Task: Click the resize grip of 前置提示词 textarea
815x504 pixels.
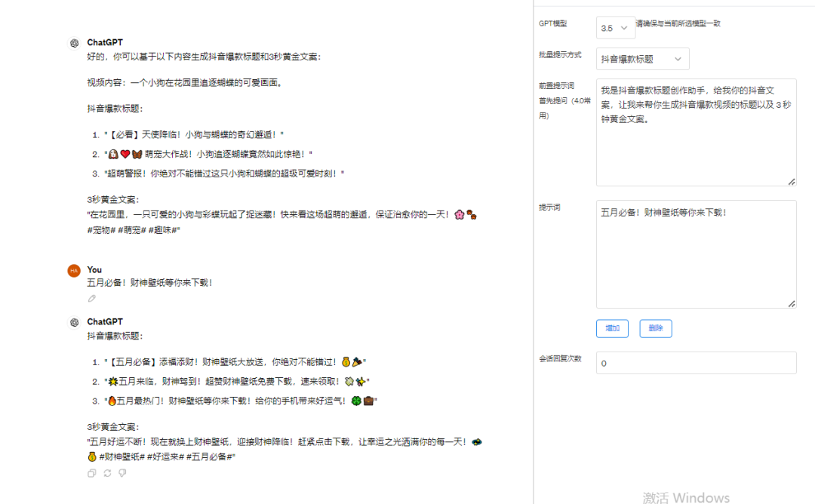Action: click(x=793, y=183)
